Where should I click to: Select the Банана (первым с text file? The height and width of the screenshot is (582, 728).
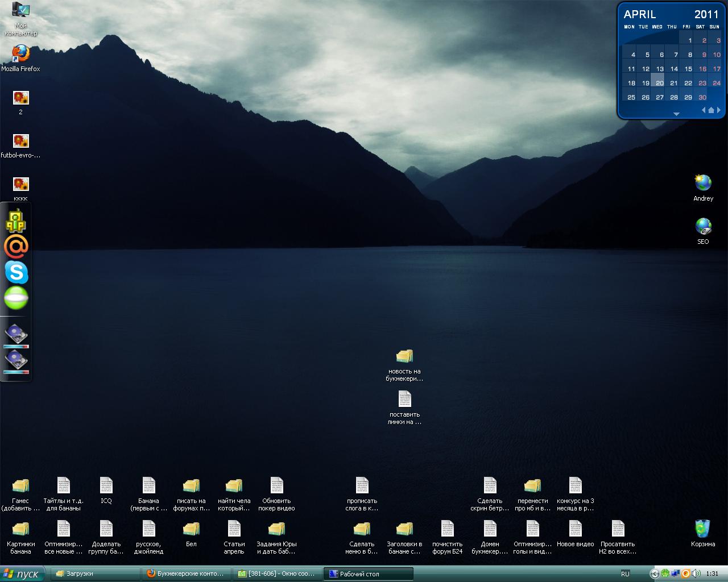[149, 485]
